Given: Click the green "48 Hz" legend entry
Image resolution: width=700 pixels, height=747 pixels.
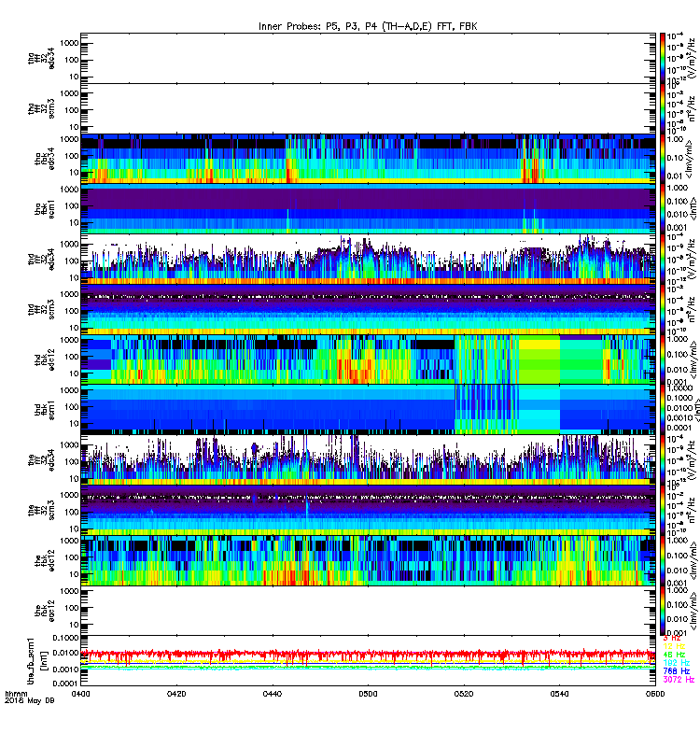Looking at the screenshot, I should coord(674,655).
